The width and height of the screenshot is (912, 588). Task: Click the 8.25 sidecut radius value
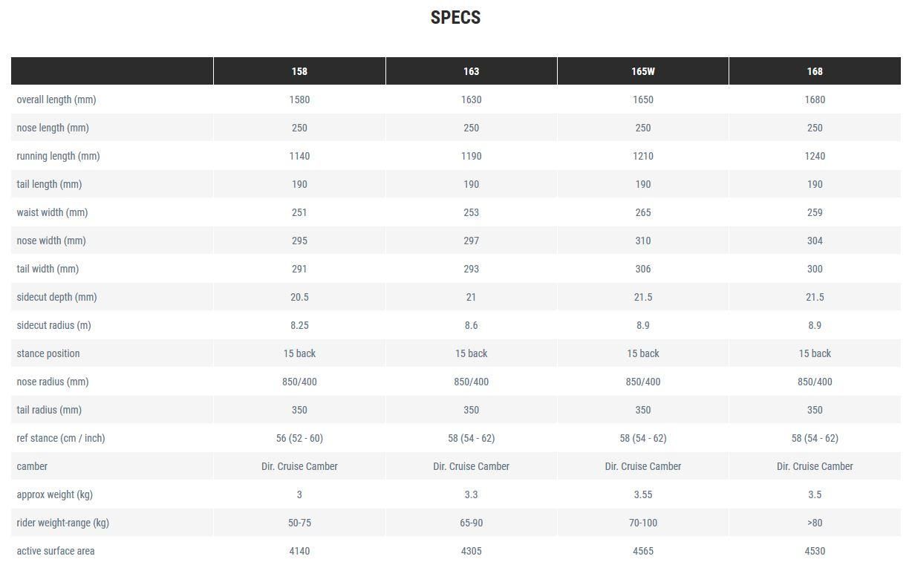(299, 325)
